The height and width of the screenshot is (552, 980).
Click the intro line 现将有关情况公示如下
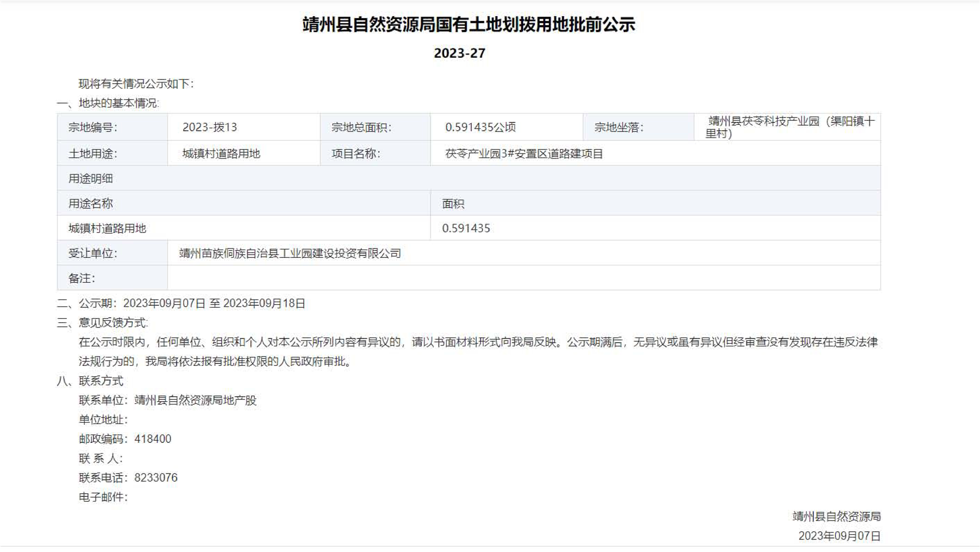[x=136, y=84]
